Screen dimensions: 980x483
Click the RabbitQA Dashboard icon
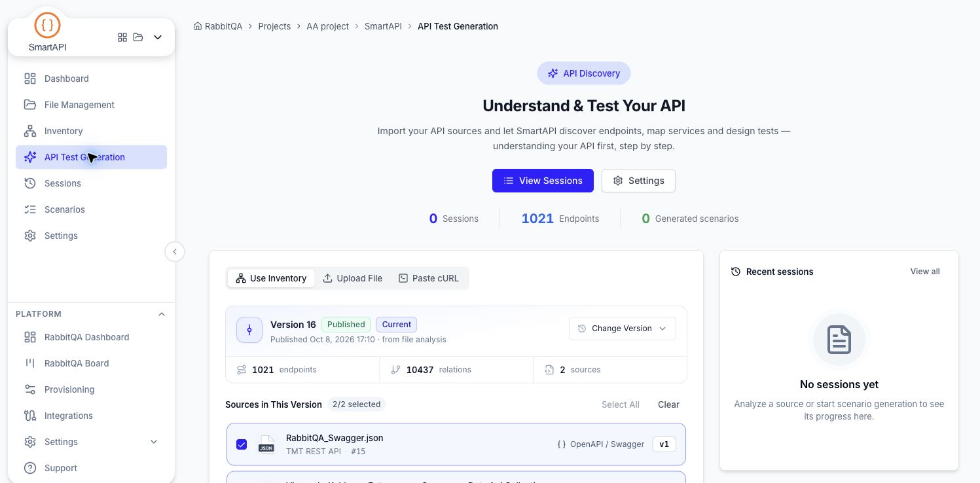pyautogui.click(x=30, y=337)
